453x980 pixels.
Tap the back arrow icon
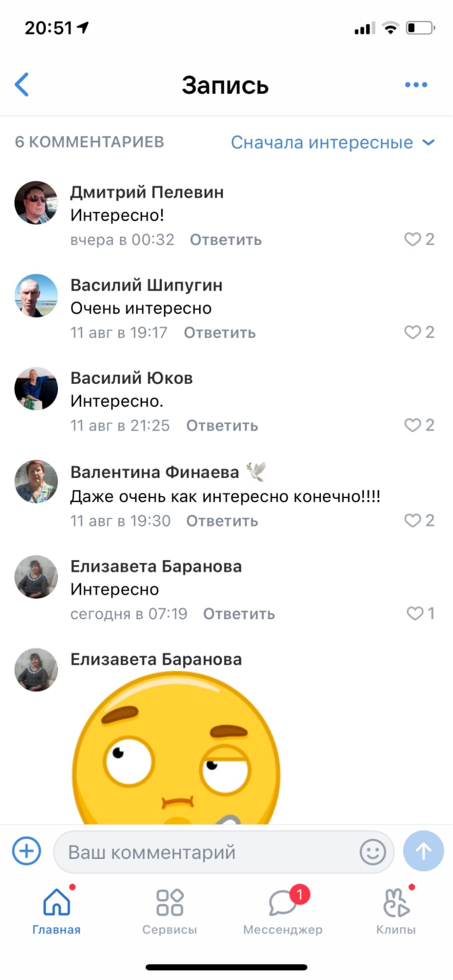[x=22, y=85]
